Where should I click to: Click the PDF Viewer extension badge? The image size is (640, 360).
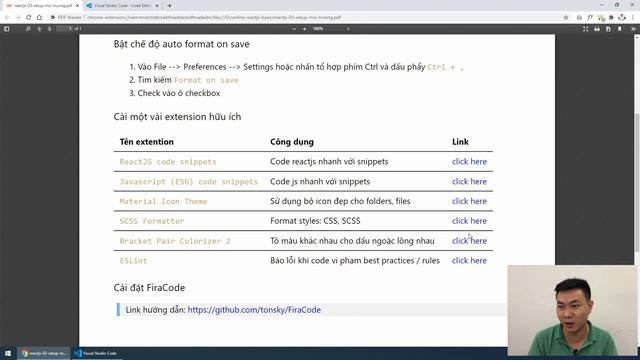(x=66, y=18)
